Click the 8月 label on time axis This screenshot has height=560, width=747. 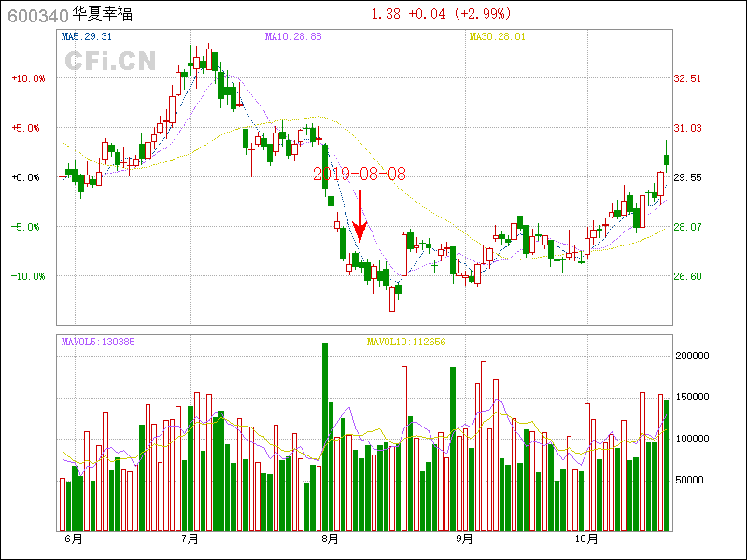329,539
